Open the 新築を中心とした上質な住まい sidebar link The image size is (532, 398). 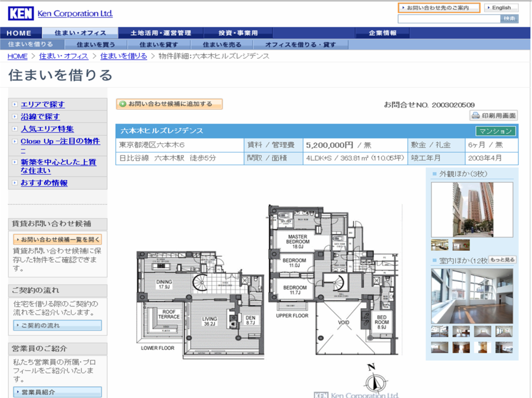tap(58, 166)
